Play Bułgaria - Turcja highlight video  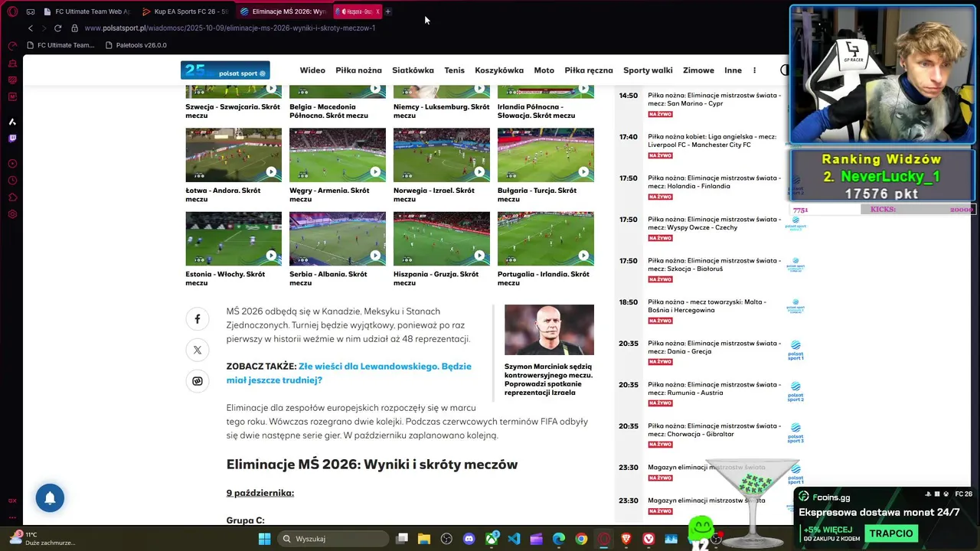[x=546, y=155]
